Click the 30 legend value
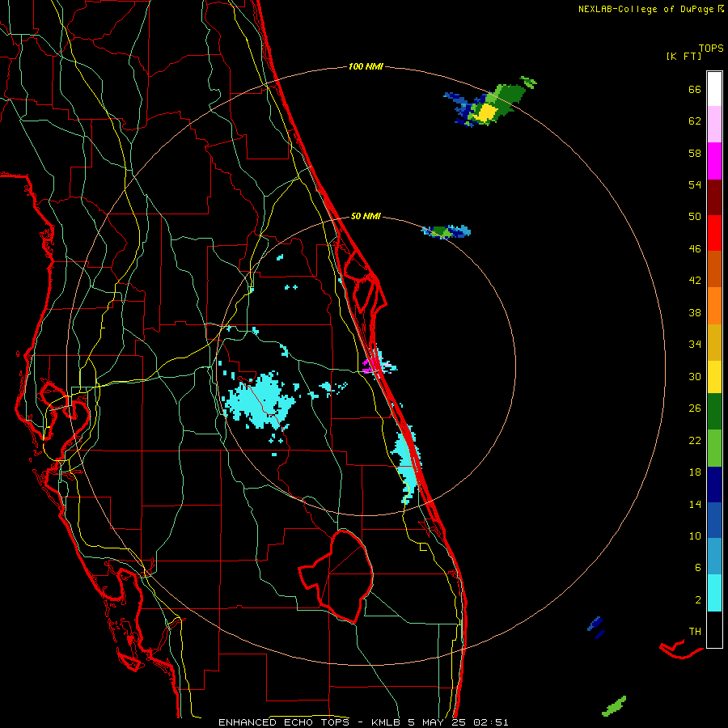Screen dimensions: 728x728 click(695, 376)
